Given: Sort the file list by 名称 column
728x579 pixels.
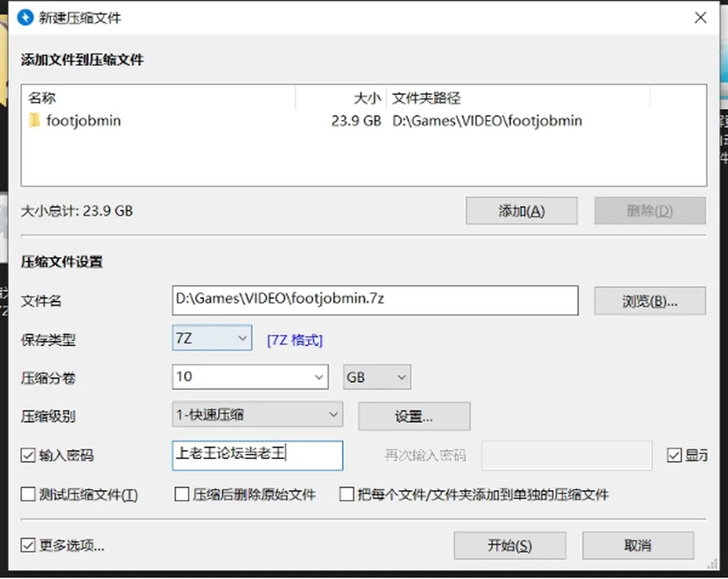Looking at the screenshot, I should (x=158, y=98).
